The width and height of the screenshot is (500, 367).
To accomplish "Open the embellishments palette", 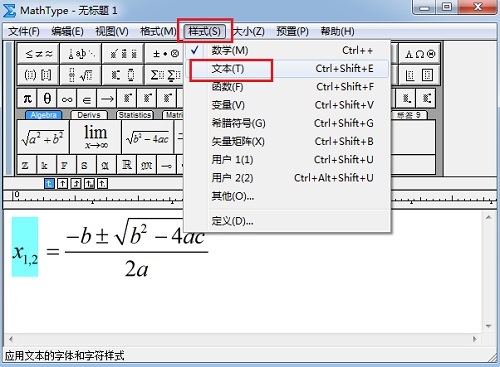I will 123,53.
